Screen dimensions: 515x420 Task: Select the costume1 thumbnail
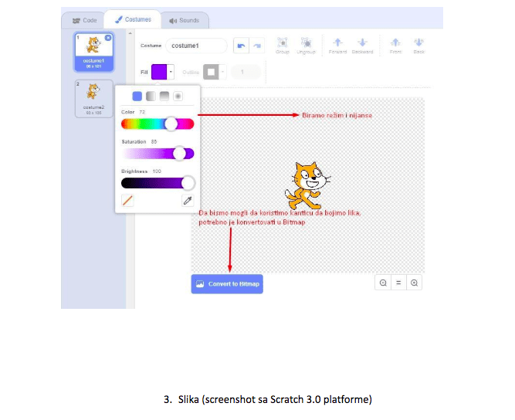click(94, 52)
